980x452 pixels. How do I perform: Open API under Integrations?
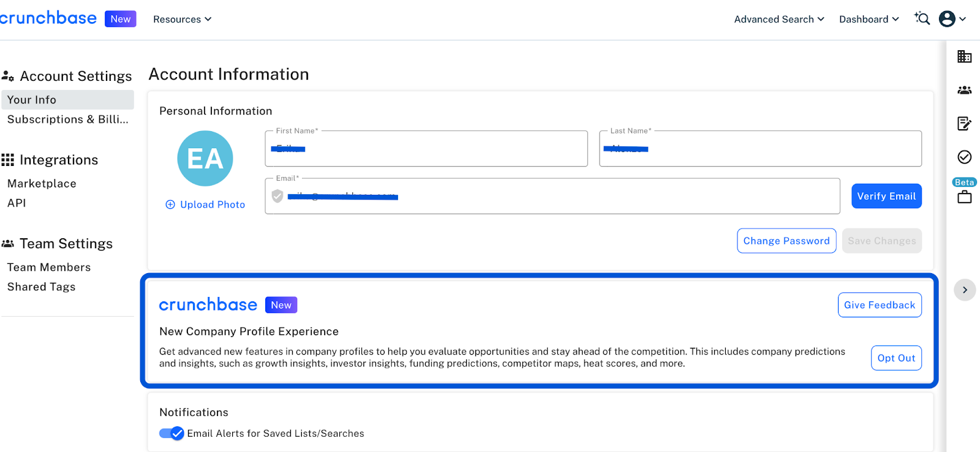[17, 203]
